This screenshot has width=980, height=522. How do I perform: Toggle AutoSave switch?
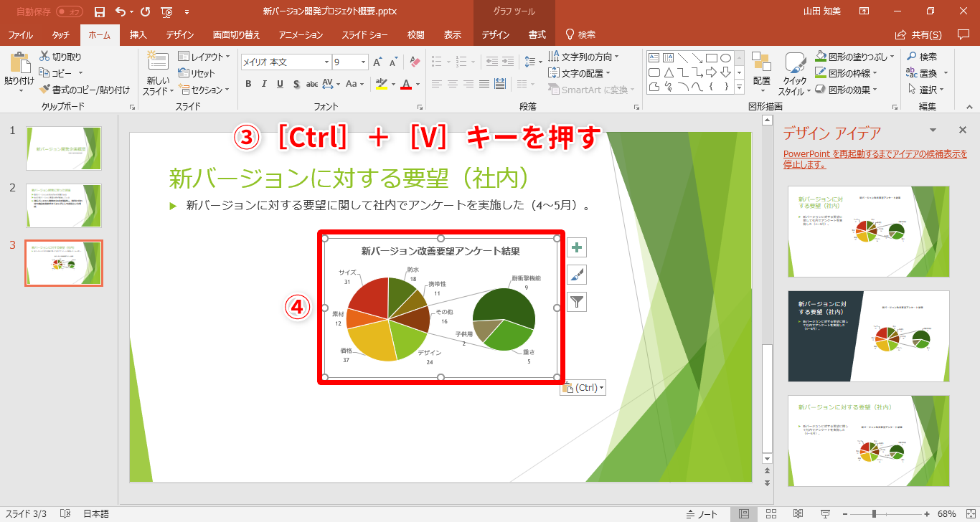tap(70, 12)
